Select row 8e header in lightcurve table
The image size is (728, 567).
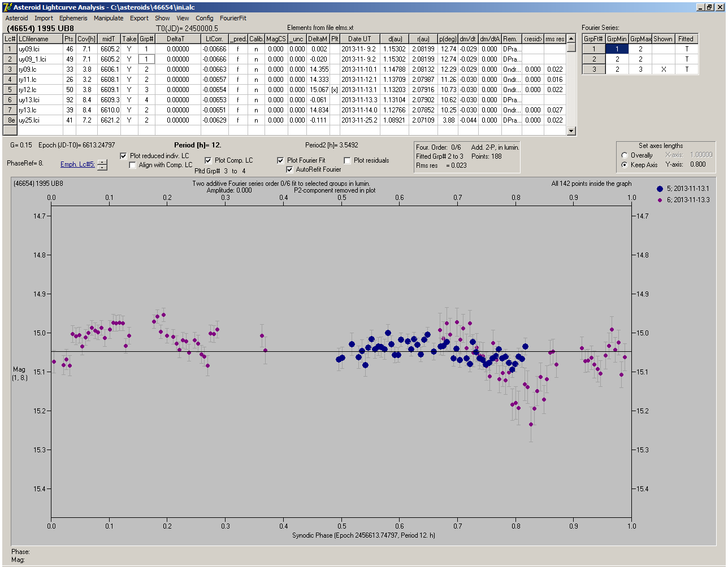point(10,120)
